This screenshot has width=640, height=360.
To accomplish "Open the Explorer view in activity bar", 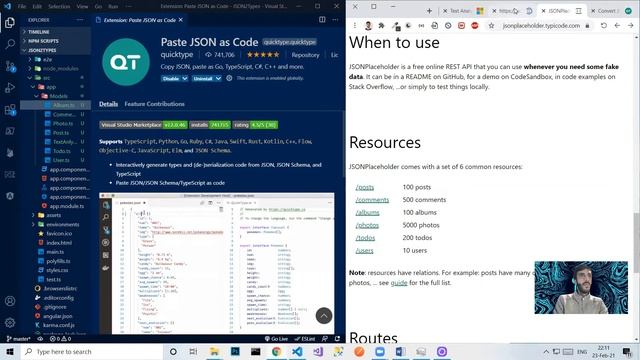I will point(10,22).
